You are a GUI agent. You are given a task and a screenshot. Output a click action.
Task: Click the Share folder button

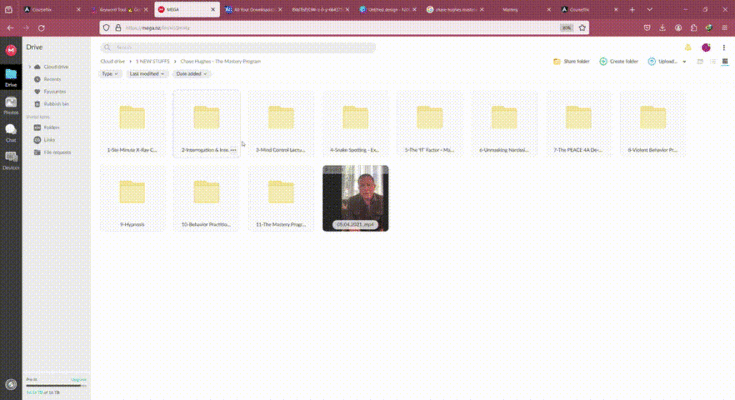[571, 61]
